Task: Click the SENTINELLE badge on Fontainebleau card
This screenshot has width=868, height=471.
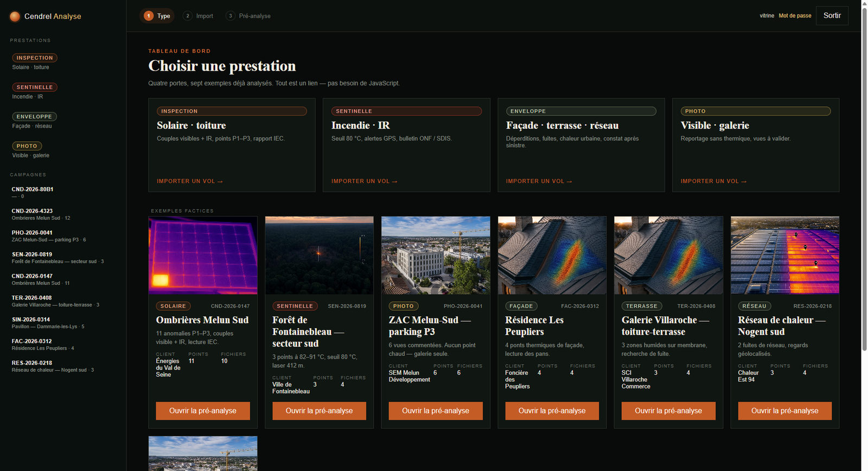Action: click(x=295, y=306)
